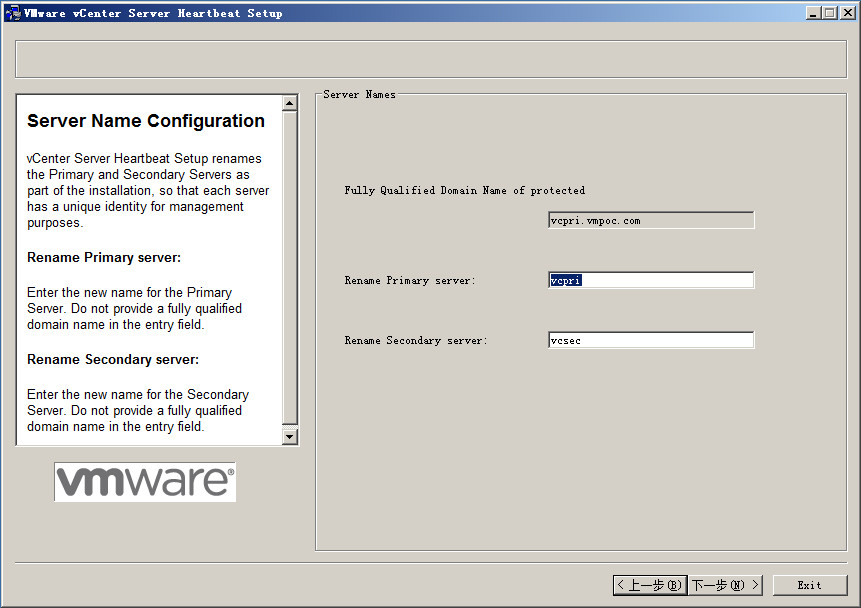Click the Rename Secondary server input field

(651, 340)
